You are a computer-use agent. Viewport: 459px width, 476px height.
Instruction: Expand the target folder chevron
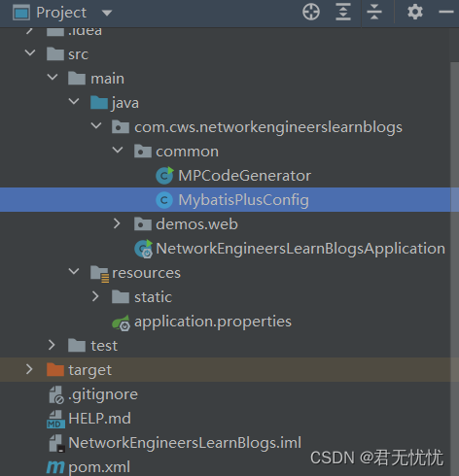point(29,369)
